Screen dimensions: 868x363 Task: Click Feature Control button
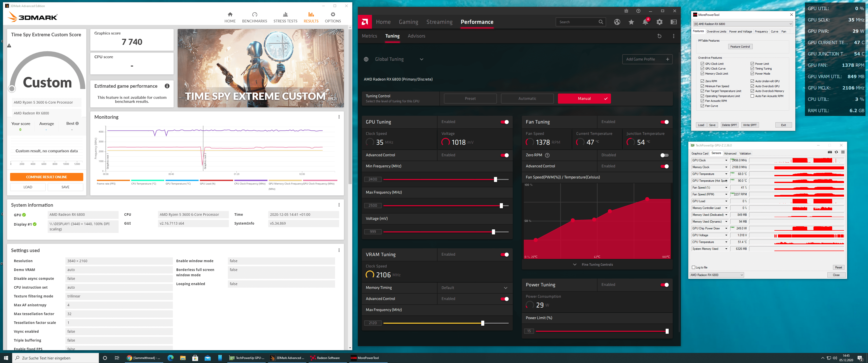tap(740, 47)
